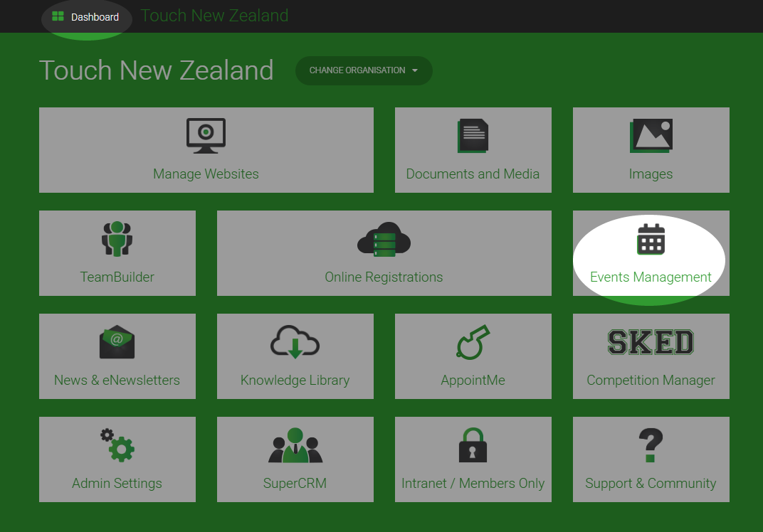
Task: Click the Documents and Media label
Action: pos(473,174)
